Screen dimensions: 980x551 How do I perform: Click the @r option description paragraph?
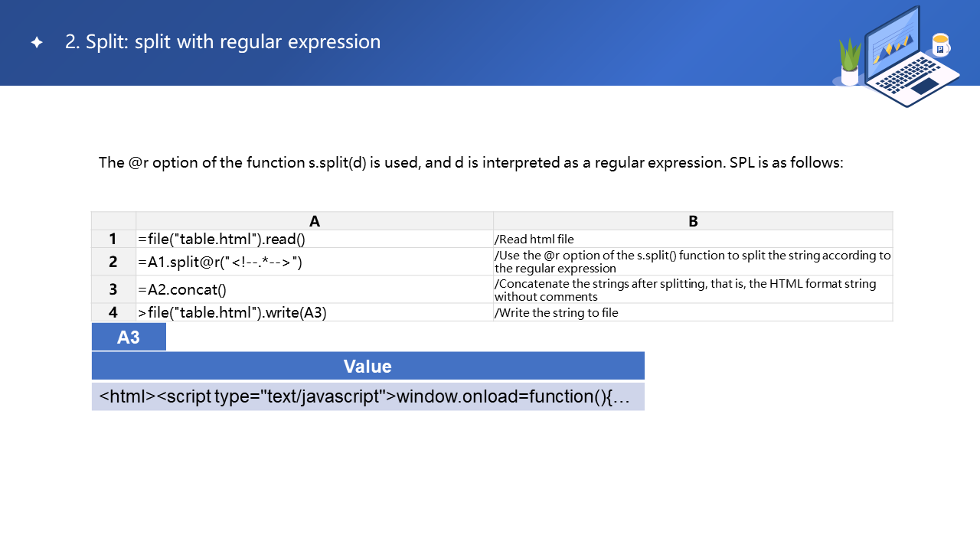tap(471, 163)
